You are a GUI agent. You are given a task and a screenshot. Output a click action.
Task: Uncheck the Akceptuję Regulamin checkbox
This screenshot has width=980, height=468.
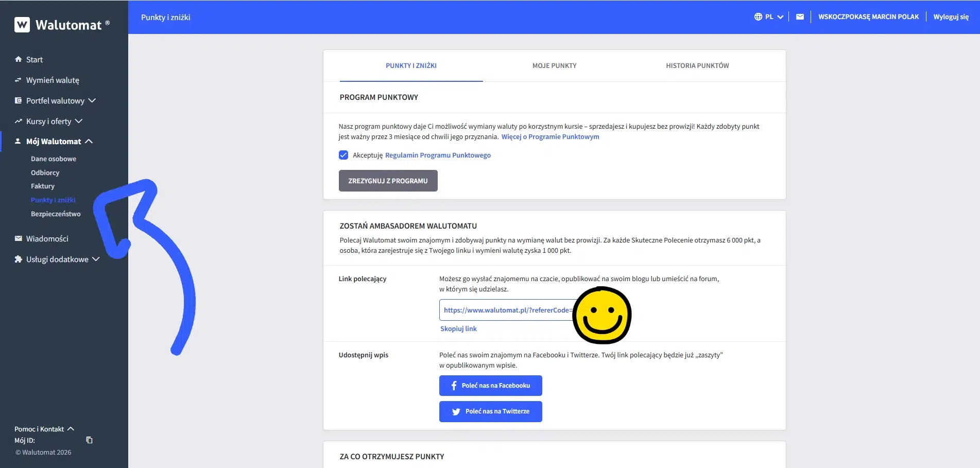tap(343, 155)
